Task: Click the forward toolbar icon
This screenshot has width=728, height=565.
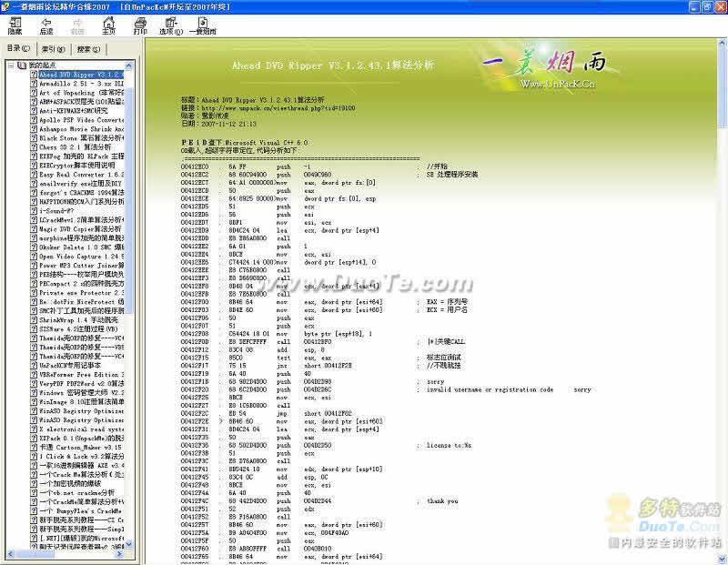Action: point(77,26)
